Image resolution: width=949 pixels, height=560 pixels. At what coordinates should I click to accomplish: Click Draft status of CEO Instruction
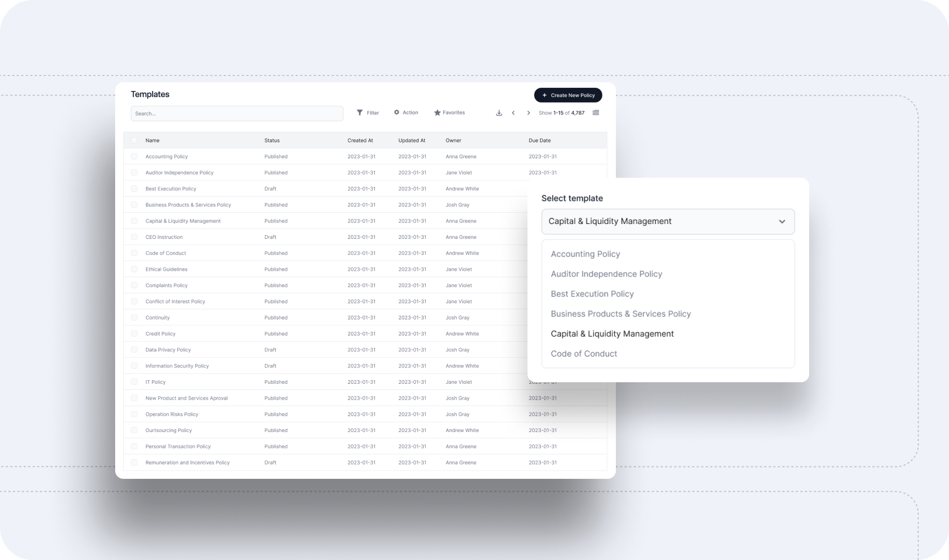point(270,237)
